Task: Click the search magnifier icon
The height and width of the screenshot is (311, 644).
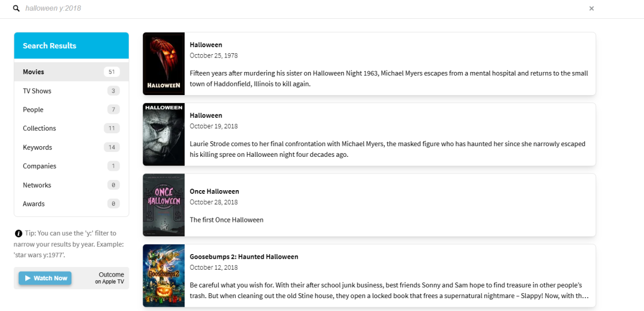Action: tap(16, 9)
